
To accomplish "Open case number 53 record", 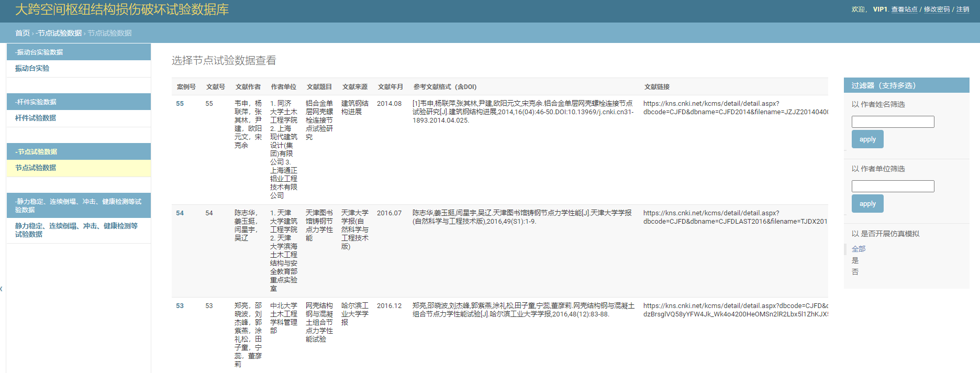I will 180,306.
